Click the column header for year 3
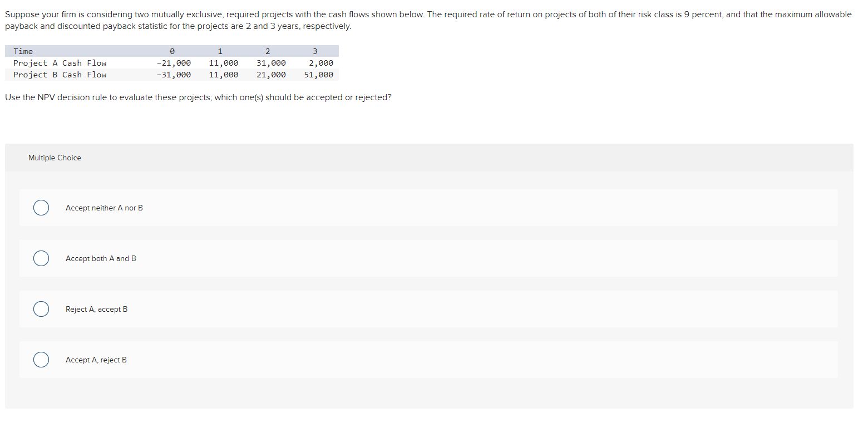 coord(315,51)
